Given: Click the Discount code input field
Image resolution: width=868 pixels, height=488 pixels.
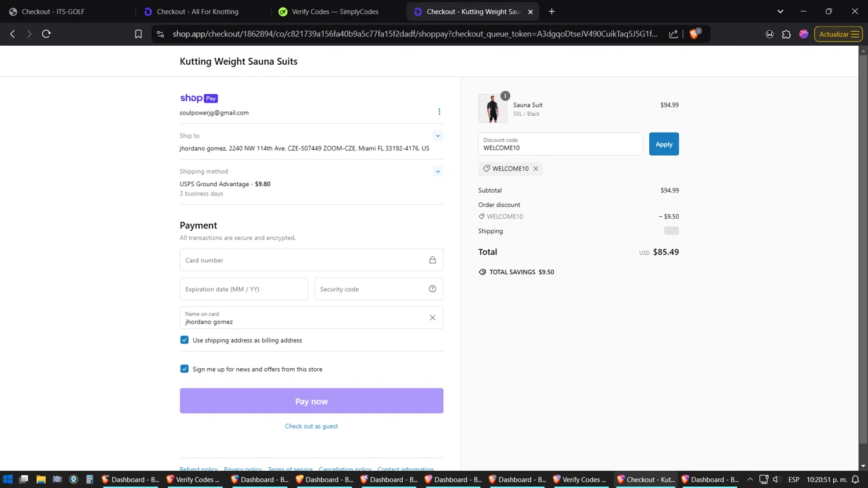Looking at the screenshot, I should [560, 144].
